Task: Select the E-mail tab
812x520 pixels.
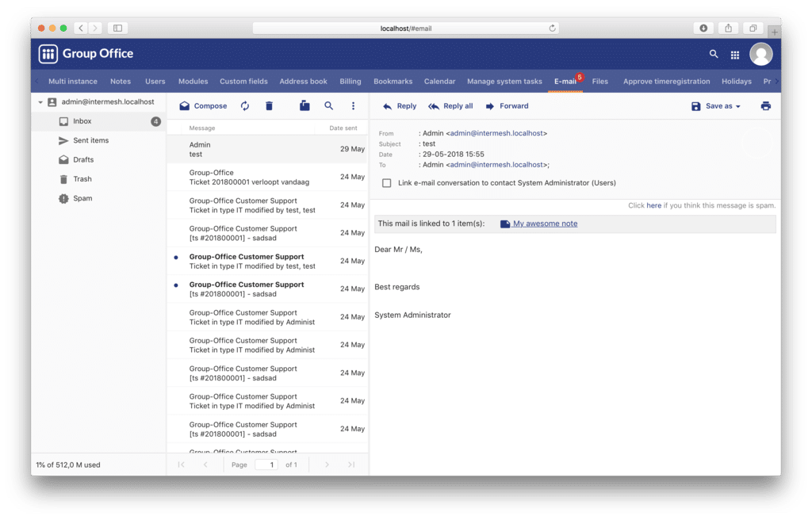Action: (565, 82)
